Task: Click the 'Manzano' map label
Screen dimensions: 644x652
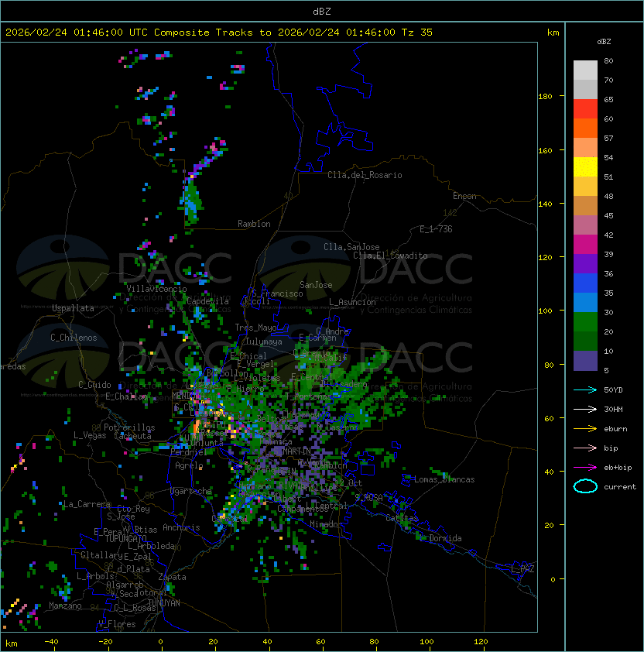Action: (x=65, y=606)
